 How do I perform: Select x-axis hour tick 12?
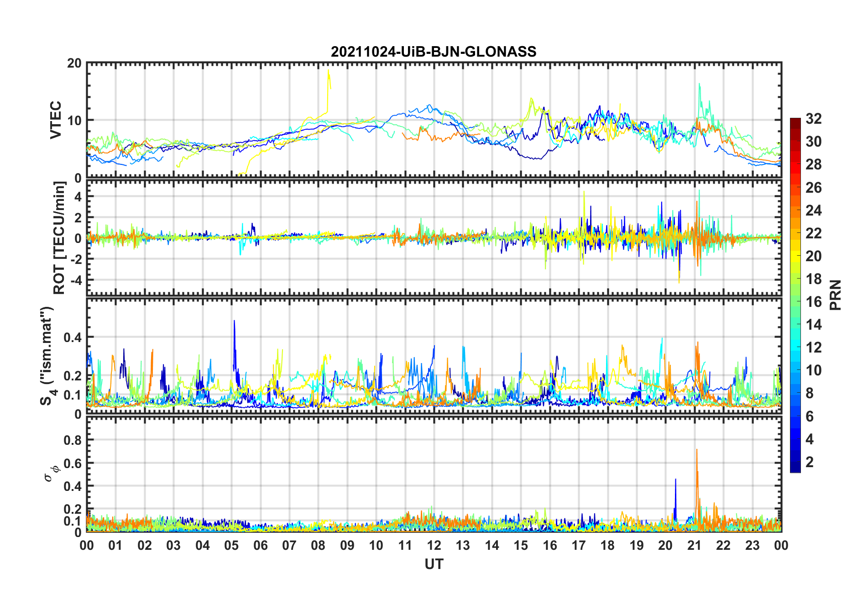[434, 545]
